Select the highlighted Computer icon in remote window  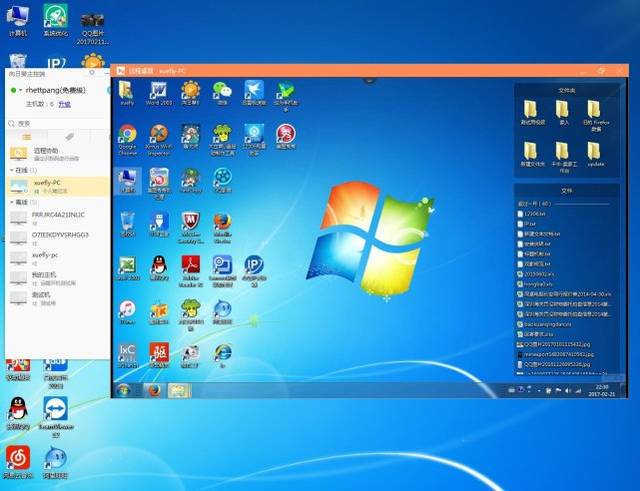tap(127, 180)
